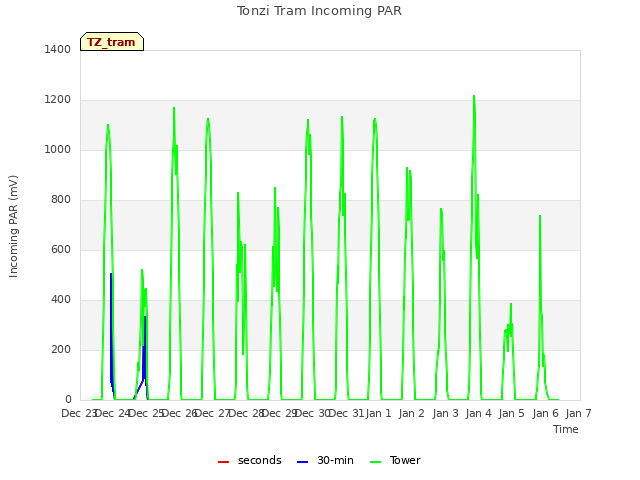Click the tallest green peak on Jan 4

(x=474, y=98)
